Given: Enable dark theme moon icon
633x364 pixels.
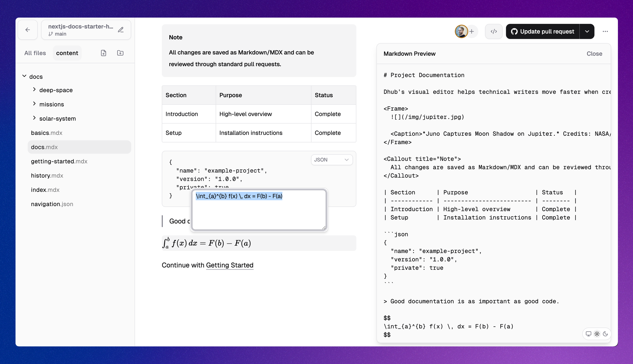Looking at the screenshot, I should coord(605,334).
